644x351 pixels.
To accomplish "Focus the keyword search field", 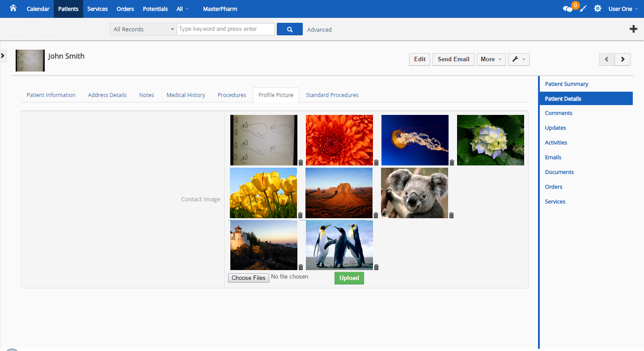I will coord(226,29).
